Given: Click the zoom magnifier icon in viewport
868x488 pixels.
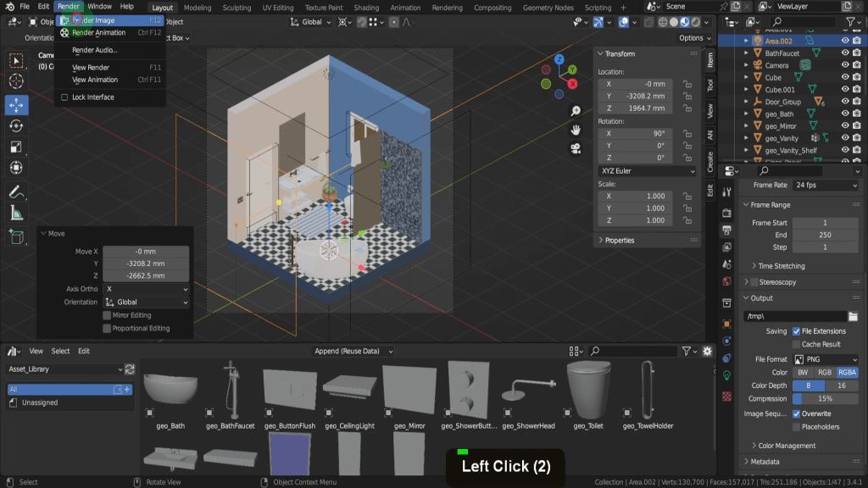Looking at the screenshot, I should 576,111.
